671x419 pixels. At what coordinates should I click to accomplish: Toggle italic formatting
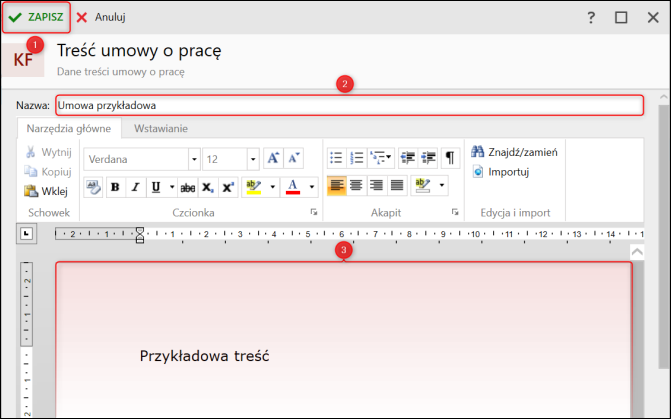click(x=136, y=187)
